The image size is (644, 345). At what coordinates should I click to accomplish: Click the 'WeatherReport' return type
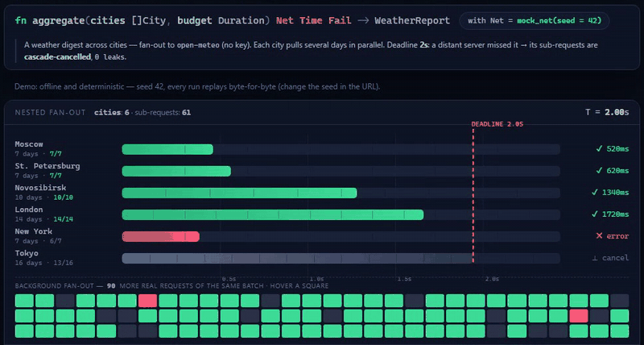(412, 21)
